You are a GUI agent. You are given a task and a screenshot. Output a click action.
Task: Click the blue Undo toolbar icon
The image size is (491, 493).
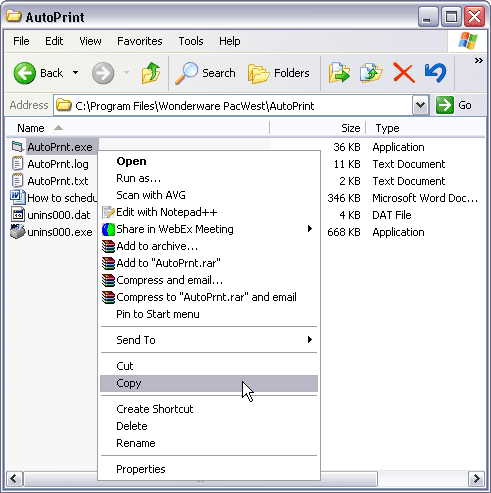[x=435, y=73]
